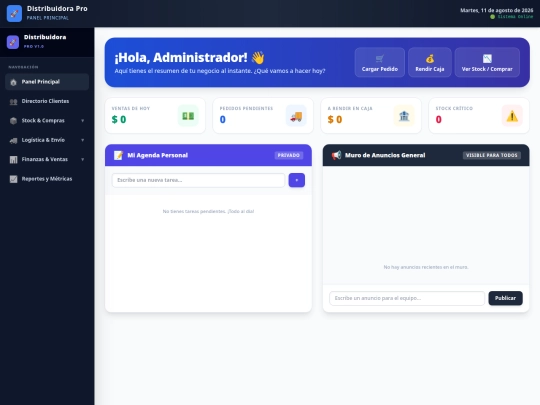Click the Pedidos Pendientes 0 value
540x405 pixels.
[x=223, y=120]
